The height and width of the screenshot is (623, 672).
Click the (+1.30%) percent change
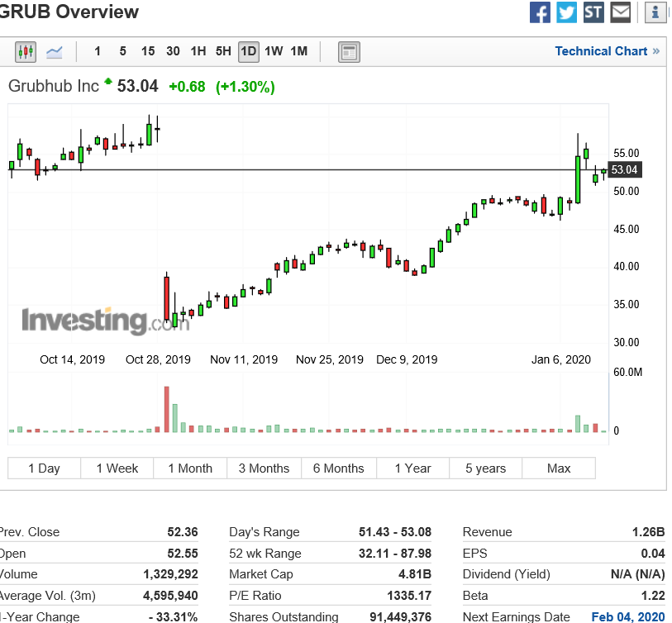(245, 87)
